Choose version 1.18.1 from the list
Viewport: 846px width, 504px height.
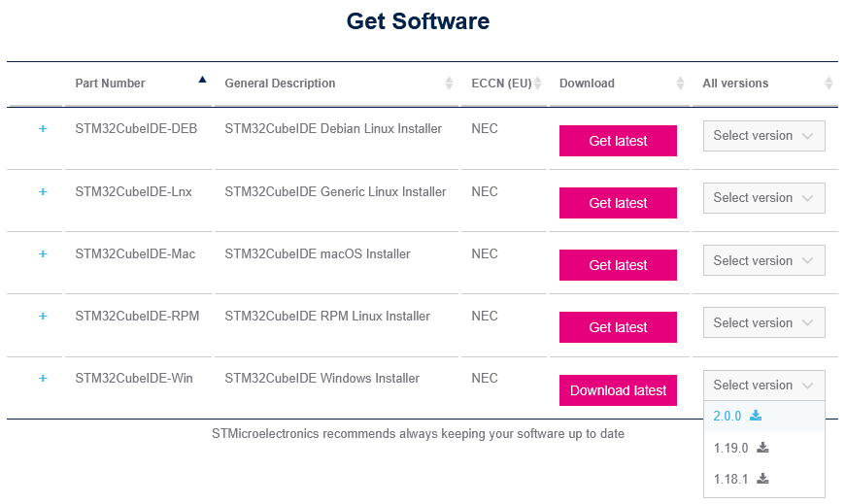(730, 479)
